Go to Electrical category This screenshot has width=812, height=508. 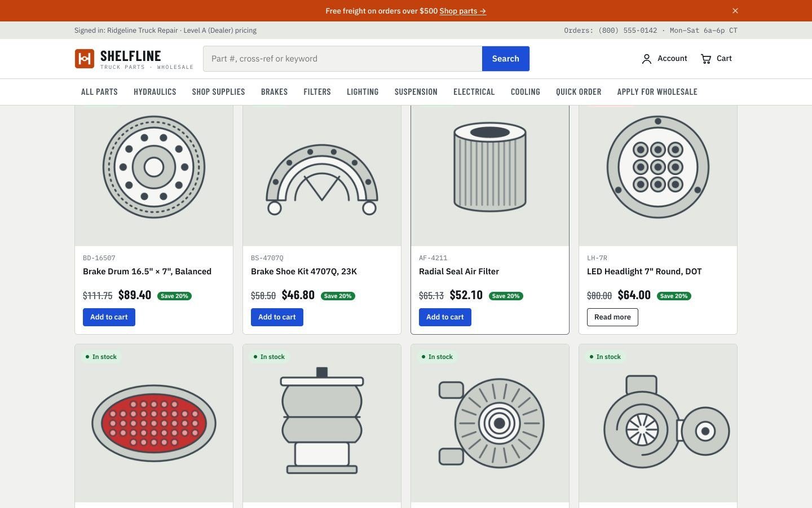pyautogui.click(x=474, y=92)
